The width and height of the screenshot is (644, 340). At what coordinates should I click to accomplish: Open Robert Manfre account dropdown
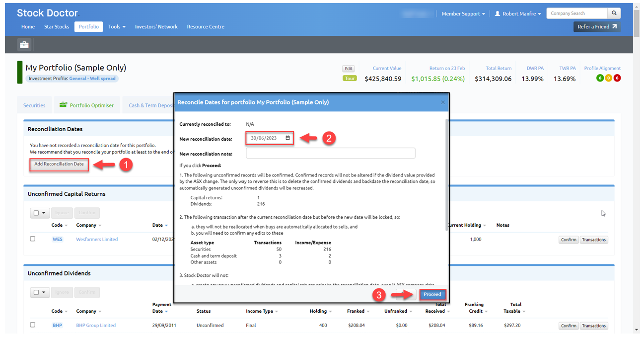point(518,14)
